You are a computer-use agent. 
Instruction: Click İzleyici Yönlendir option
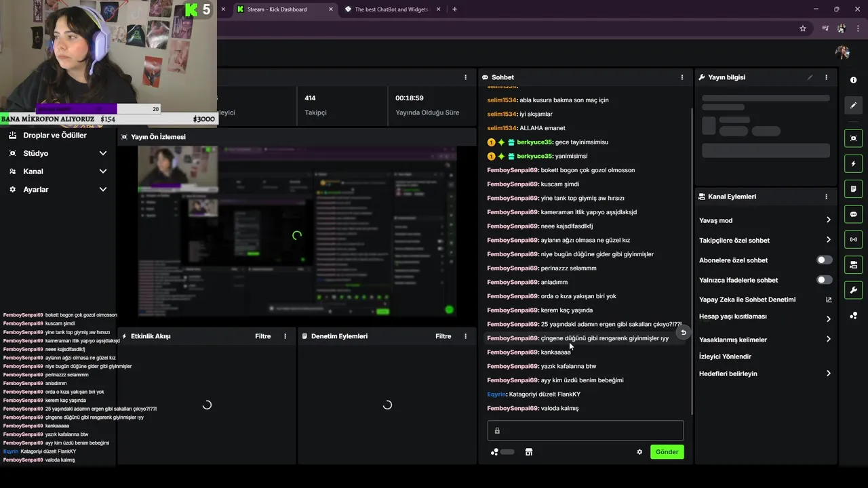coord(725,357)
